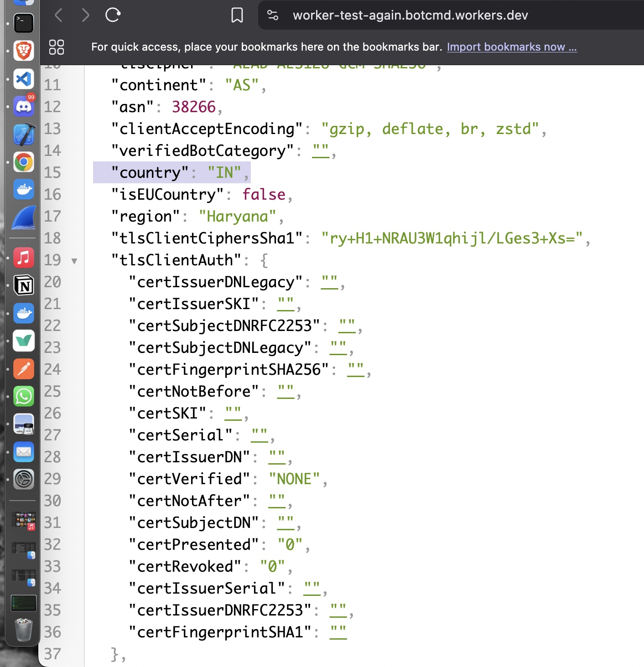Open Mail from the Dock
Screen dimensions: 644x667
pos(24,452)
